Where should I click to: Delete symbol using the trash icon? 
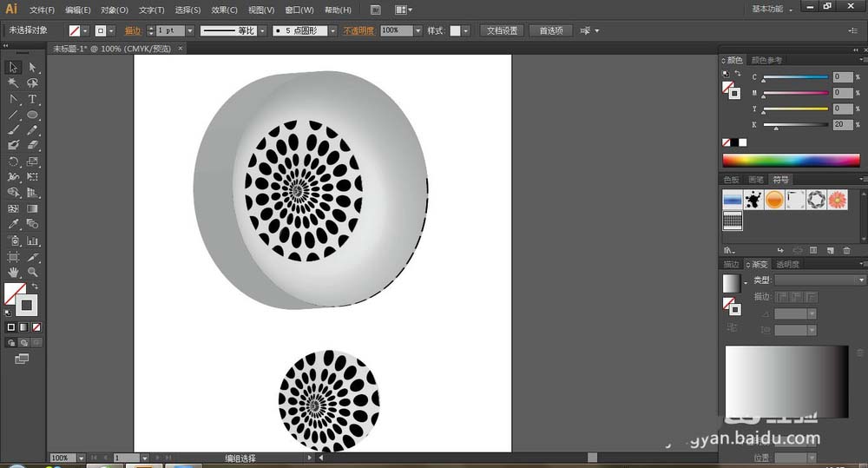pyautogui.click(x=846, y=251)
